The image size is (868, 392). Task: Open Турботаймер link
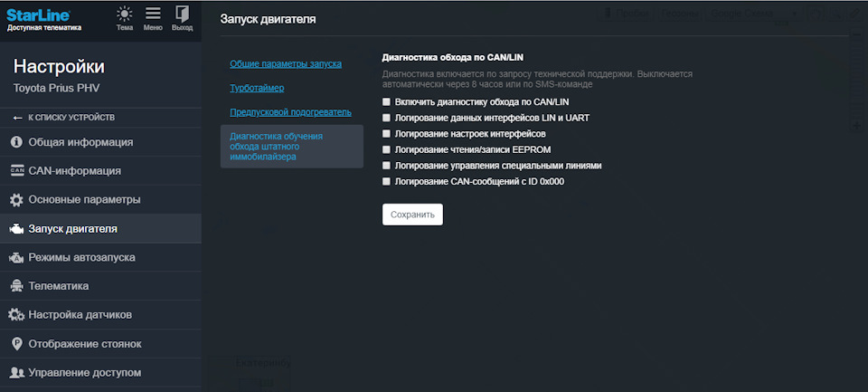tap(257, 88)
